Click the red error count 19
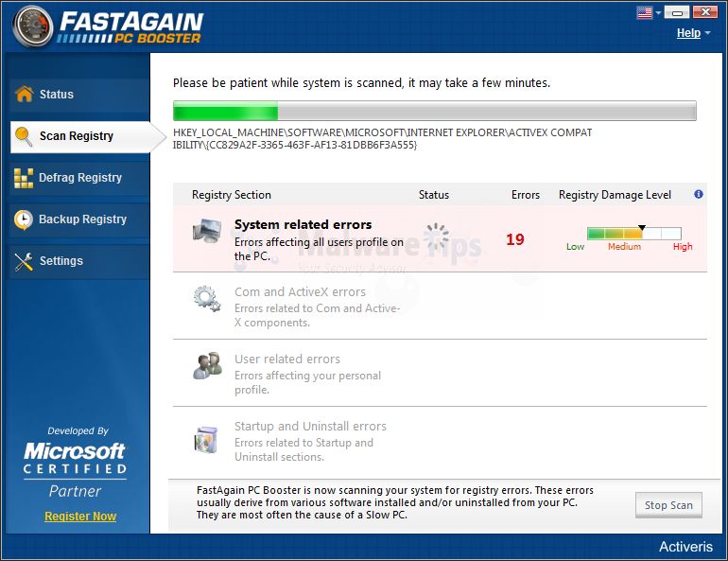Viewport: 728px width, 561px height. point(515,239)
